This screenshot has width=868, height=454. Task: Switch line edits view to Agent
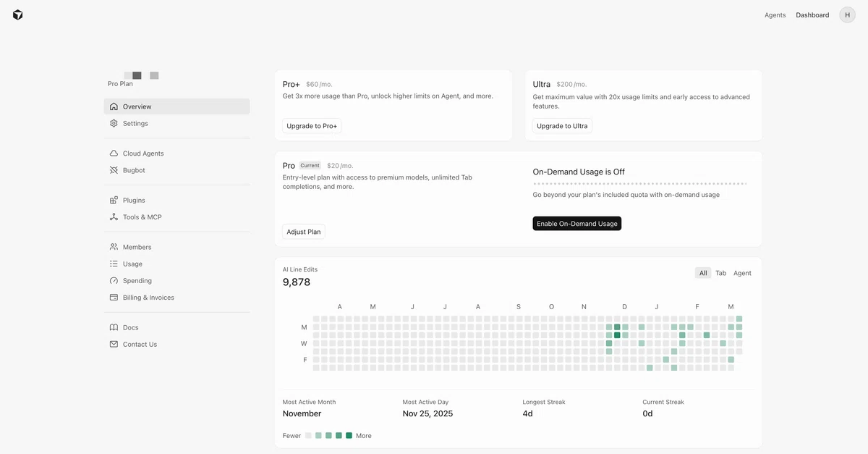[x=742, y=273]
